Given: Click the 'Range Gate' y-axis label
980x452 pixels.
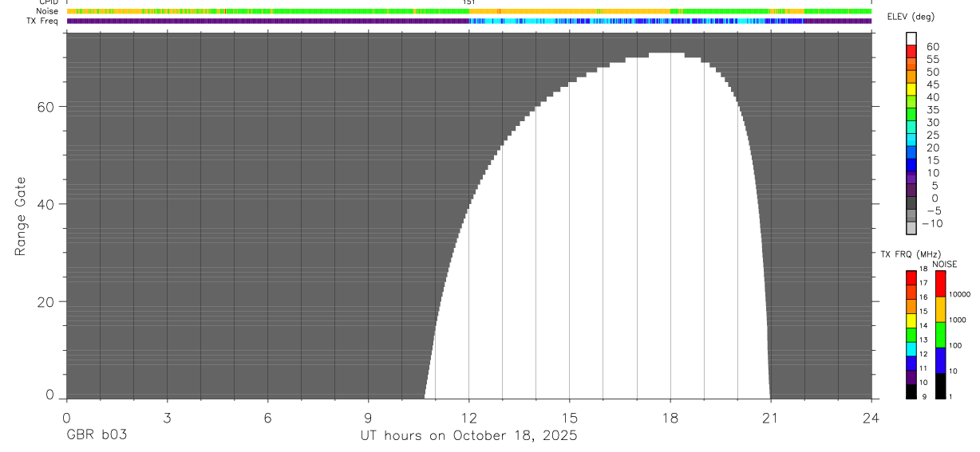Looking at the screenshot, I should (22, 216).
